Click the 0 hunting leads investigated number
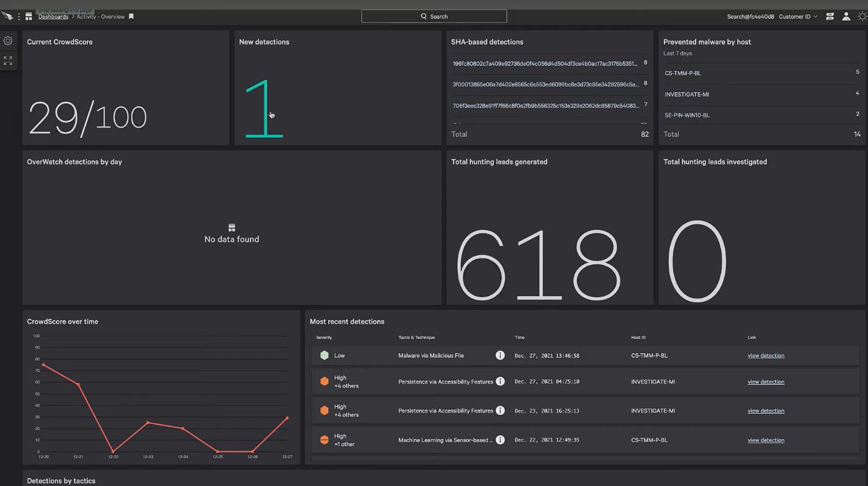Image resolution: width=868 pixels, height=486 pixels. coord(697,262)
